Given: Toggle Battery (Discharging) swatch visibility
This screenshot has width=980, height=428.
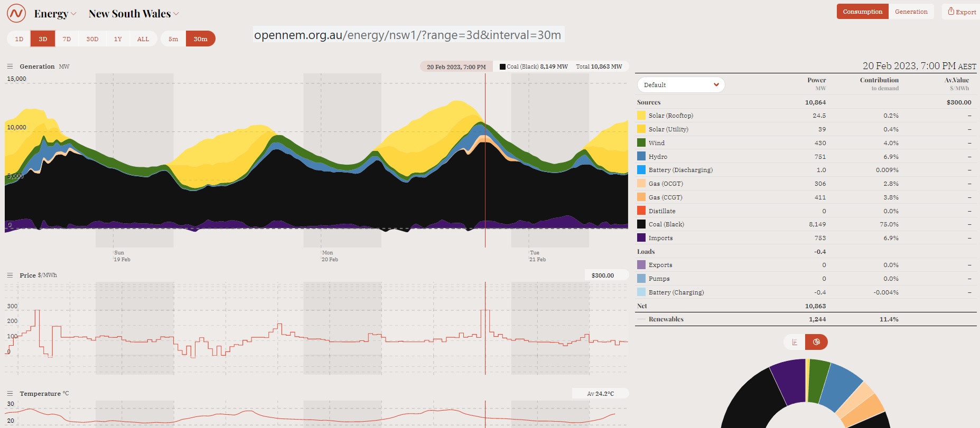Looking at the screenshot, I should (641, 170).
